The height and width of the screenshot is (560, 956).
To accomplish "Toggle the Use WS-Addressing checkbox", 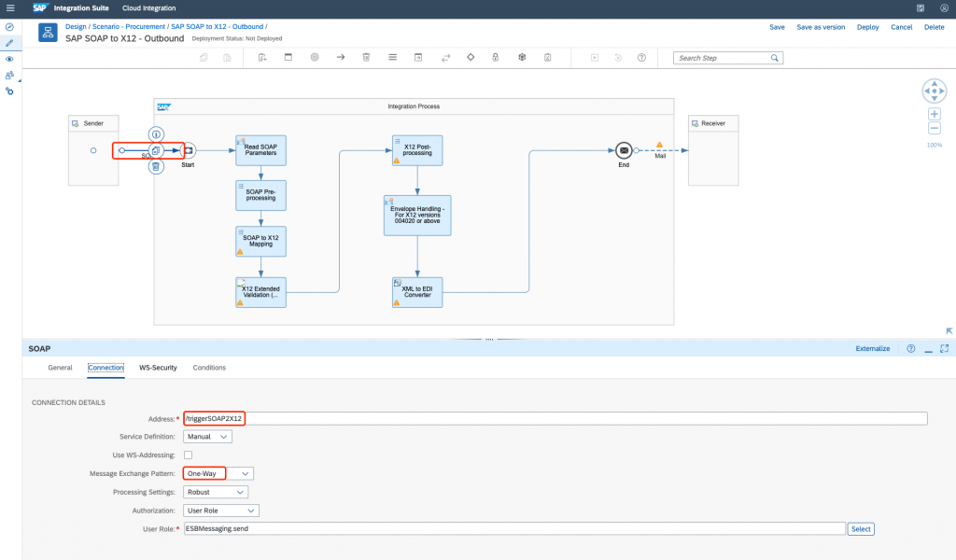I will click(188, 455).
